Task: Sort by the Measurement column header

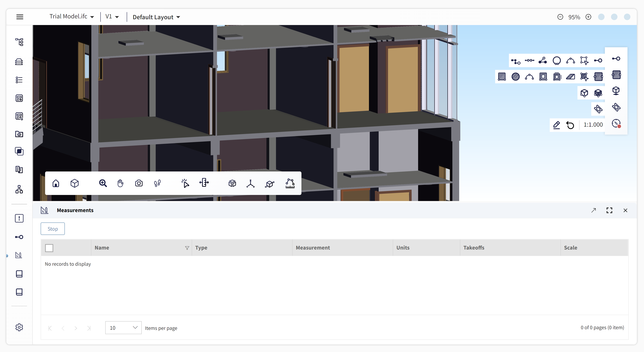Action: [313, 248]
